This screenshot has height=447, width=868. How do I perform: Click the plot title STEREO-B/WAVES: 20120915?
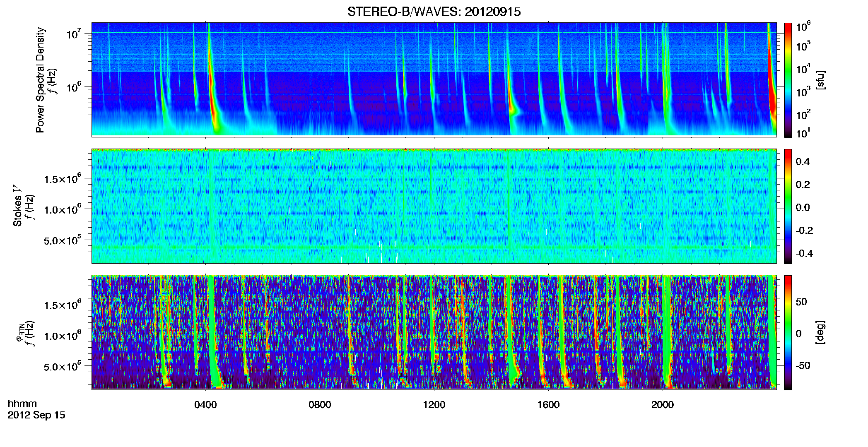click(434, 12)
